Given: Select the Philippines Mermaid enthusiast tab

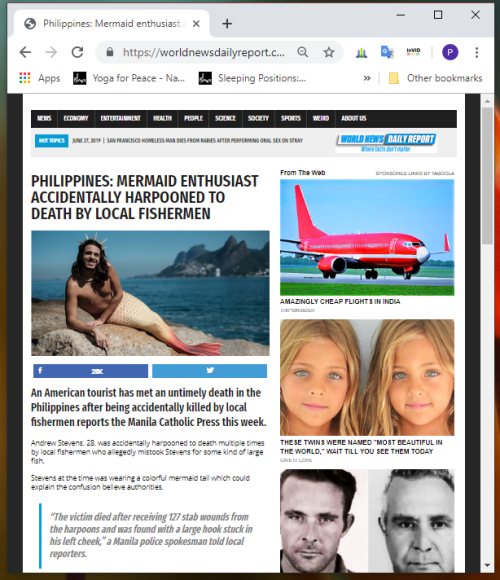Looking at the screenshot, I should point(112,24).
